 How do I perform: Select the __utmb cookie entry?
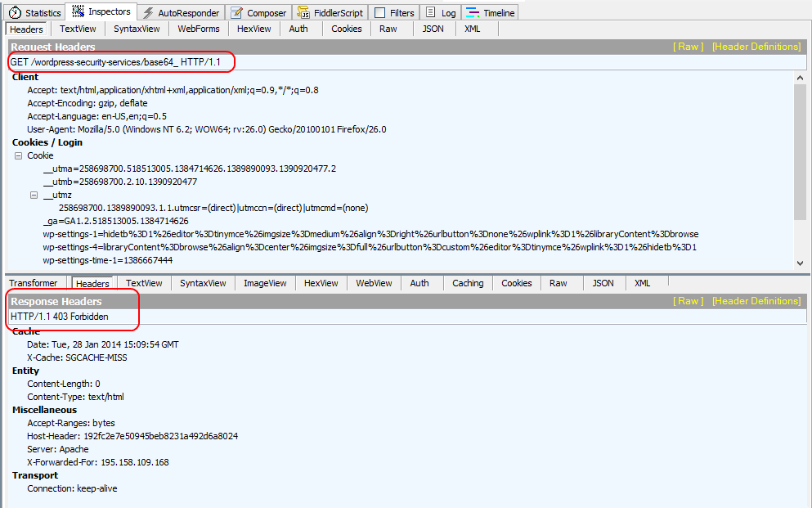(119, 182)
